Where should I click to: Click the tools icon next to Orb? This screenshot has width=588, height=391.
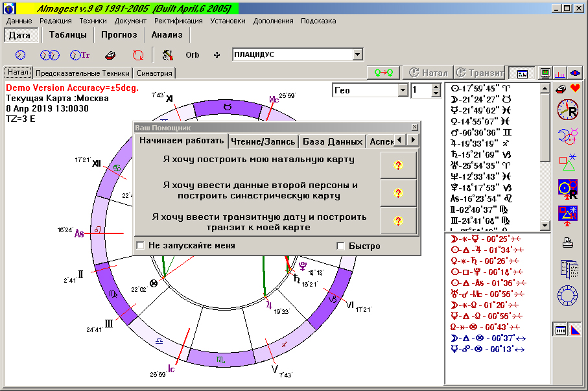tap(167, 55)
